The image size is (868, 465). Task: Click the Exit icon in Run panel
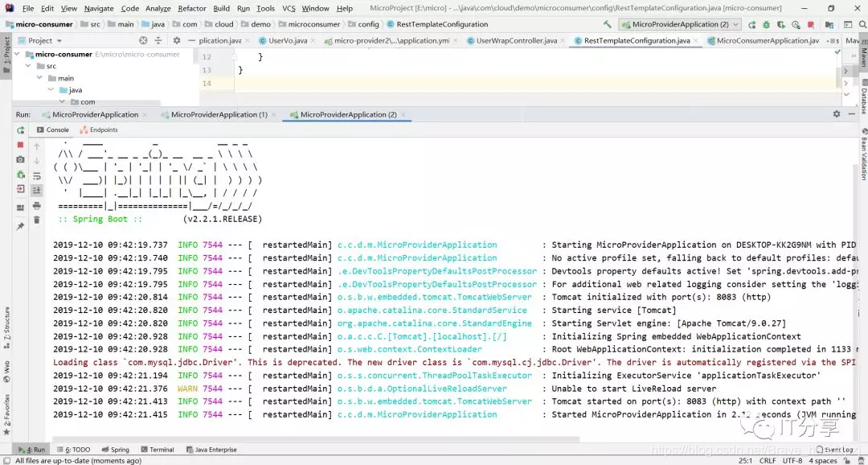(20, 189)
